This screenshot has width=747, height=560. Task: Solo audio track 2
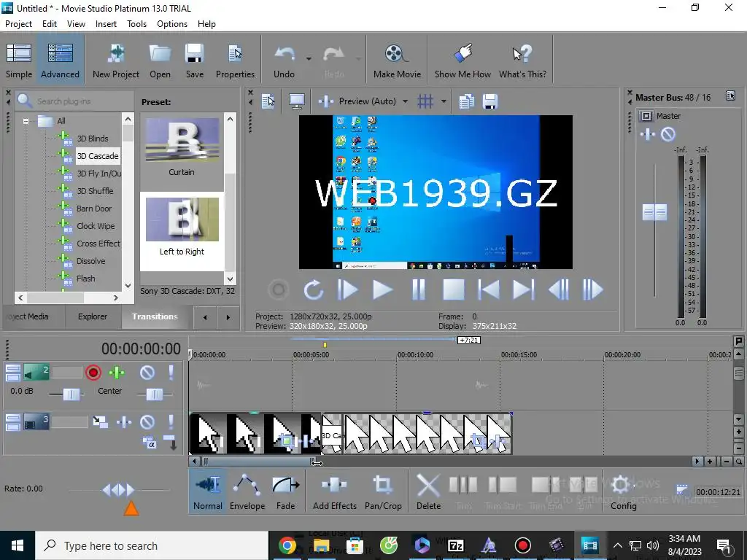point(171,373)
